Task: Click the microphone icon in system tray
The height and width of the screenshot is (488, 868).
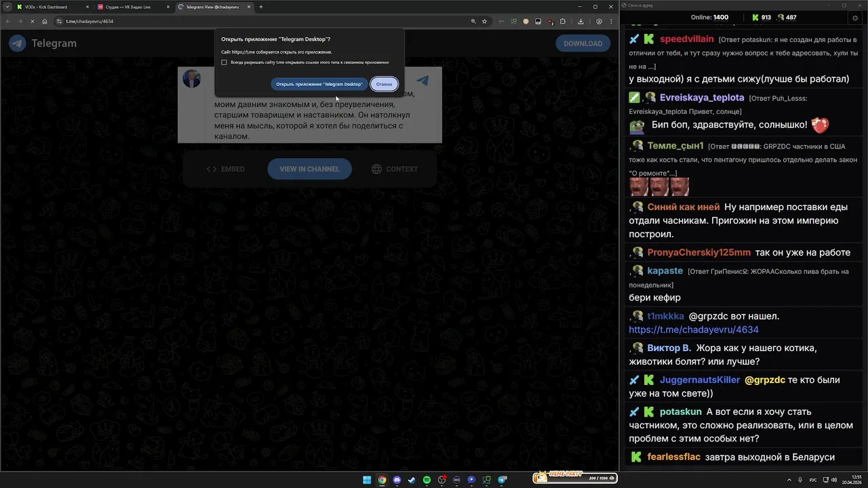Action: pyautogui.click(x=802, y=480)
